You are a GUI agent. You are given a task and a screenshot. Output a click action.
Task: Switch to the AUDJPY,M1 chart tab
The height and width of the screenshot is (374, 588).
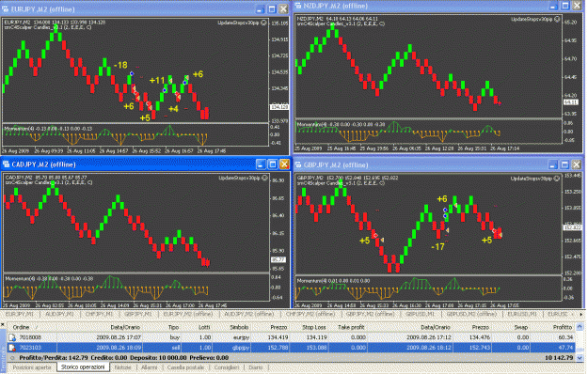(59, 315)
